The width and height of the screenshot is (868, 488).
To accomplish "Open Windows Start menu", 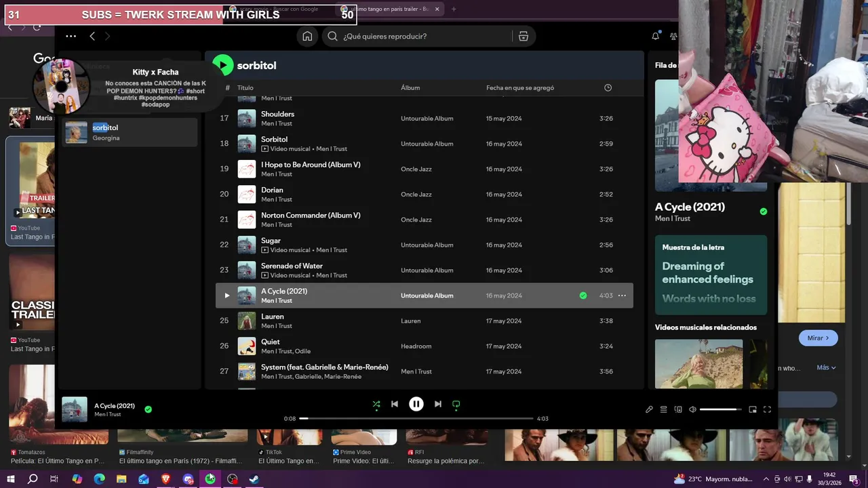I will [11, 479].
